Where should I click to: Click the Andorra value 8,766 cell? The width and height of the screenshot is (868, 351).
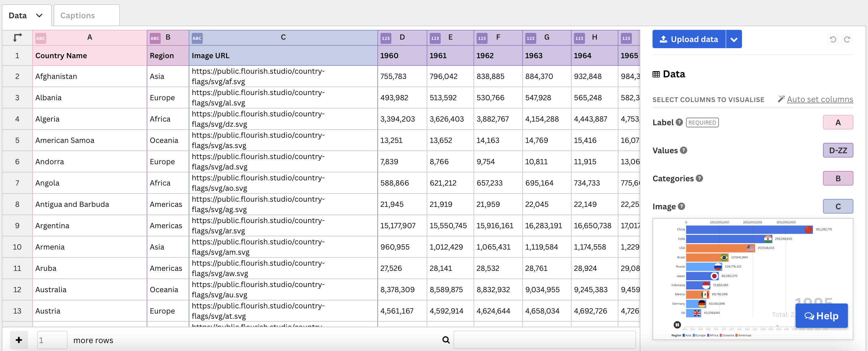click(450, 161)
